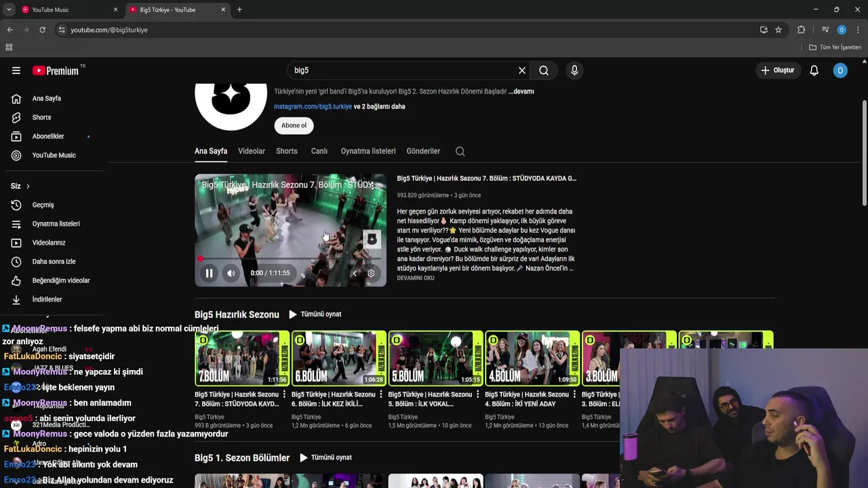Expand the Siz section chevron
Screen dimensions: 868x488
pos(28,186)
